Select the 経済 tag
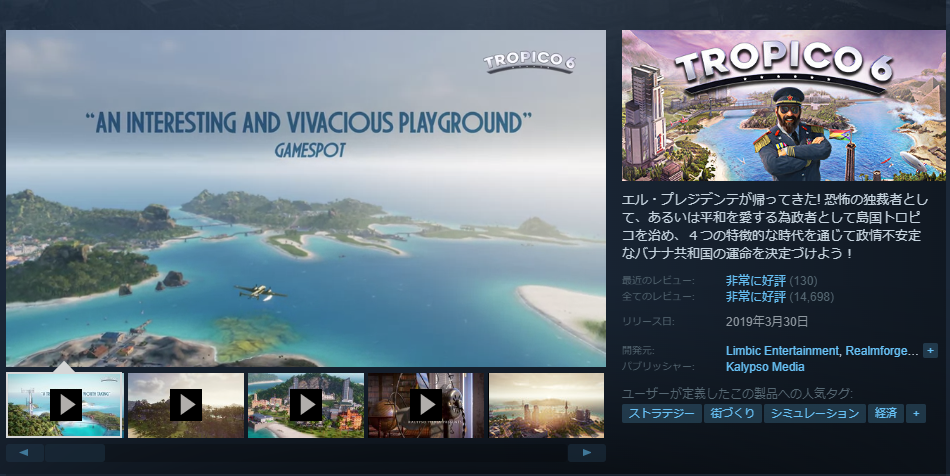This screenshot has height=476, width=950. click(x=885, y=414)
